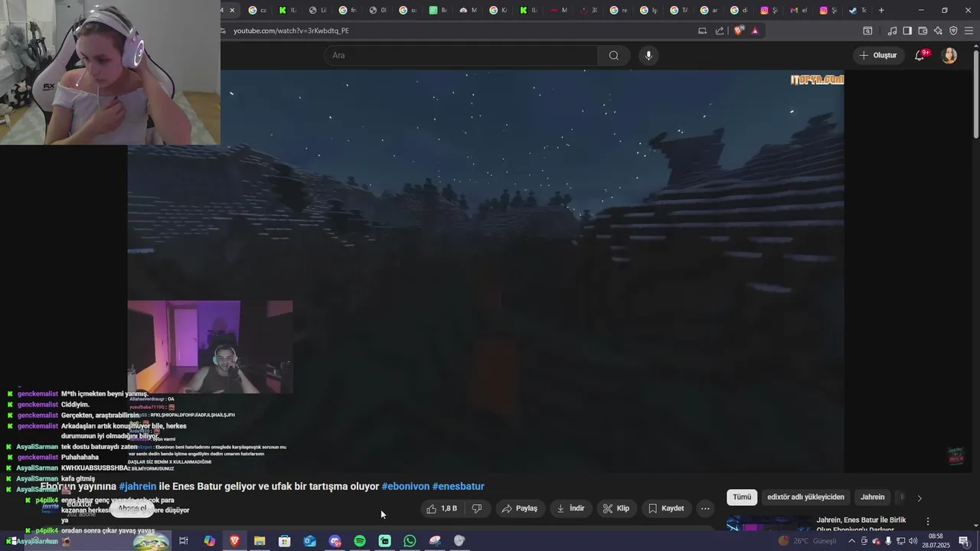
Task: Select the Tümü filter chip
Action: 742,497
